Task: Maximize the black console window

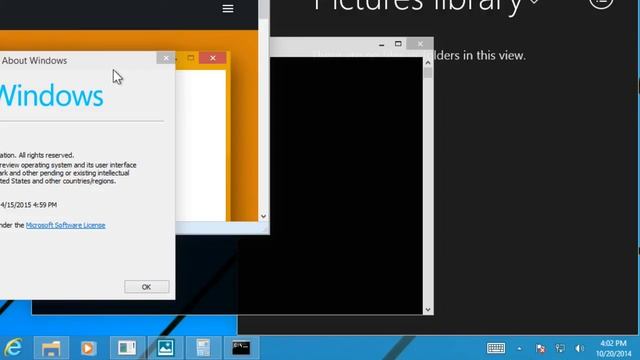Action: pos(398,44)
